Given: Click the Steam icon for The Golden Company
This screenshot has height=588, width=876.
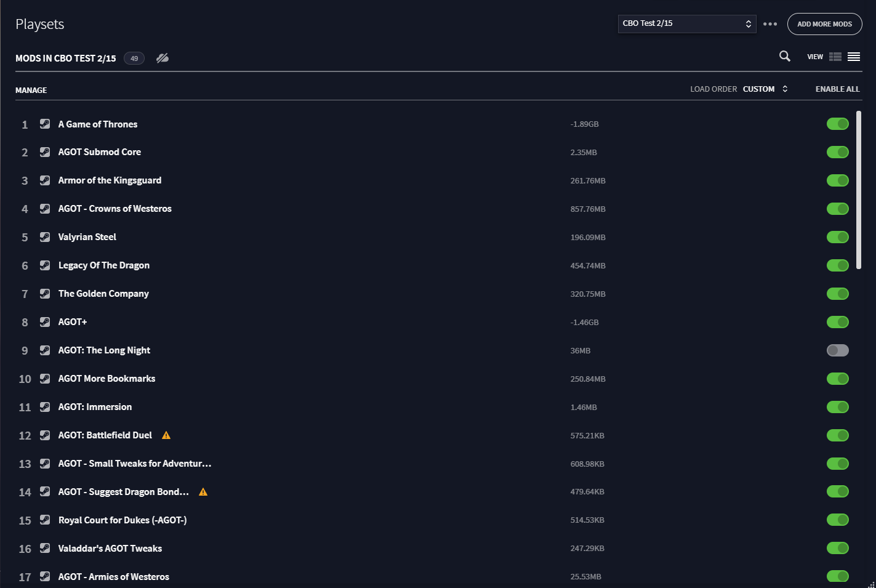Looking at the screenshot, I should [x=45, y=294].
